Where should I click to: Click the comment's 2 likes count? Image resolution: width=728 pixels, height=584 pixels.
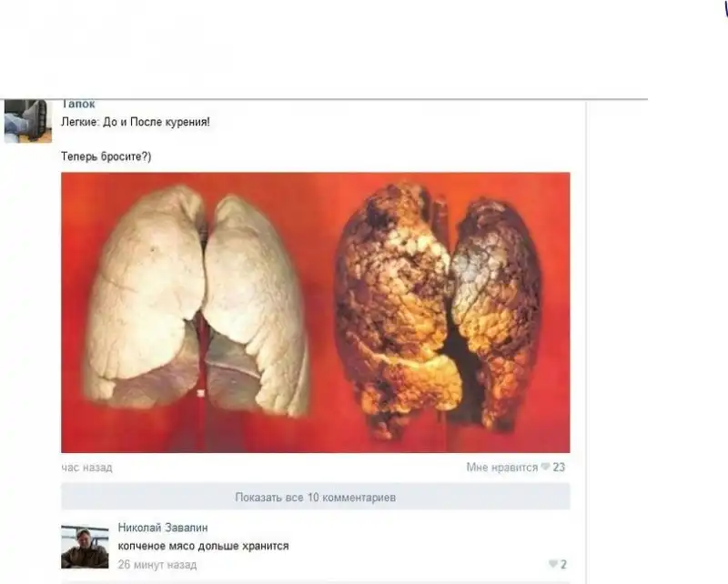coord(563,565)
